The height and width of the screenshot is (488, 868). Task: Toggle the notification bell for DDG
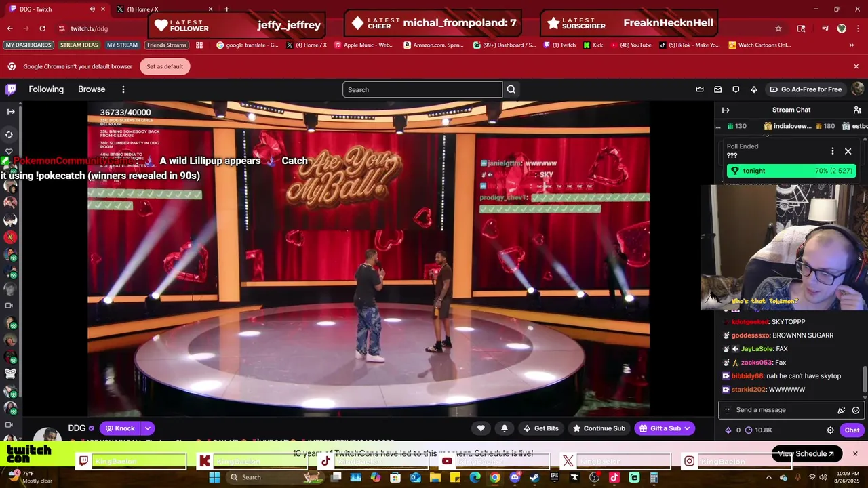(504, 428)
